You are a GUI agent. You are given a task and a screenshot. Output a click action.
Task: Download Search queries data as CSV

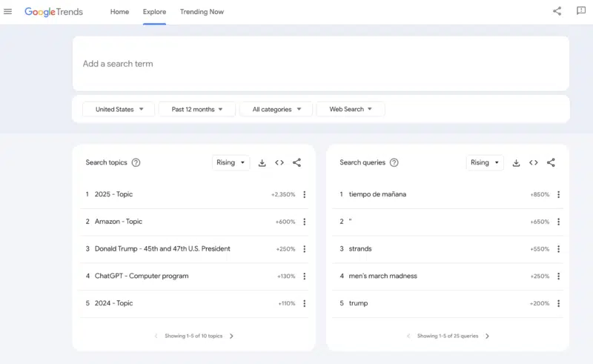point(516,162)
